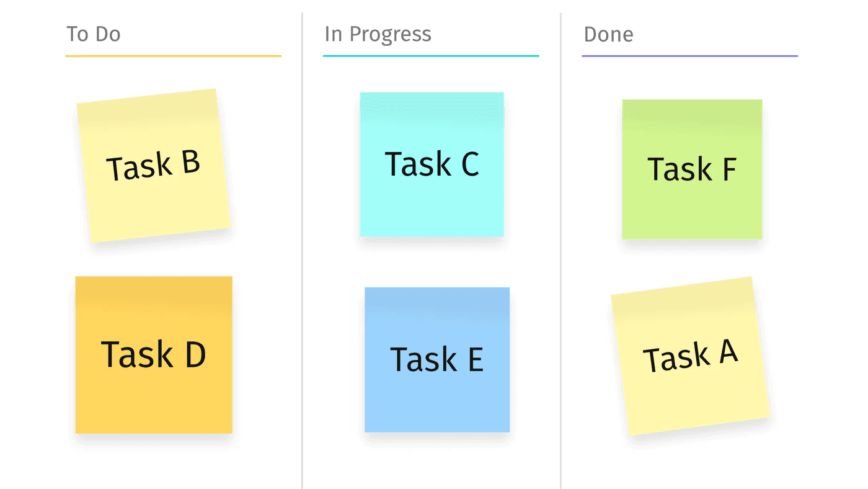Select the "Task F" text label

692,169
